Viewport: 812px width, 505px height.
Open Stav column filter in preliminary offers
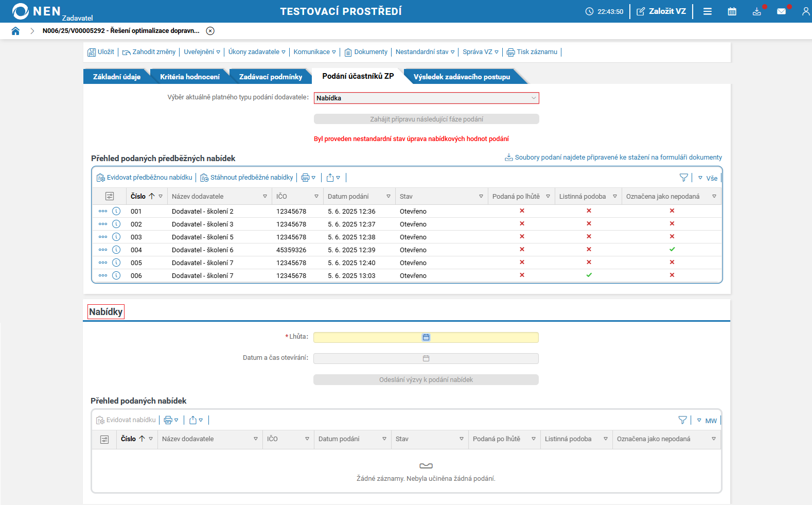pyautogui.click(x=481, y=196)
